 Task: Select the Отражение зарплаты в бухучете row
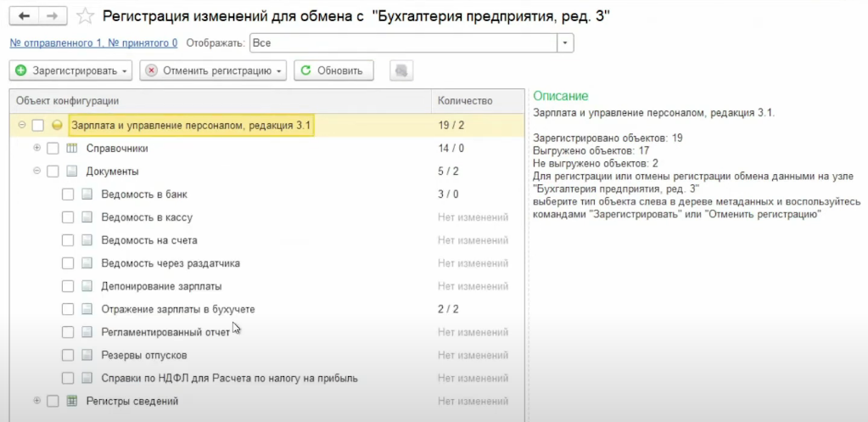(x=266, y=310)
